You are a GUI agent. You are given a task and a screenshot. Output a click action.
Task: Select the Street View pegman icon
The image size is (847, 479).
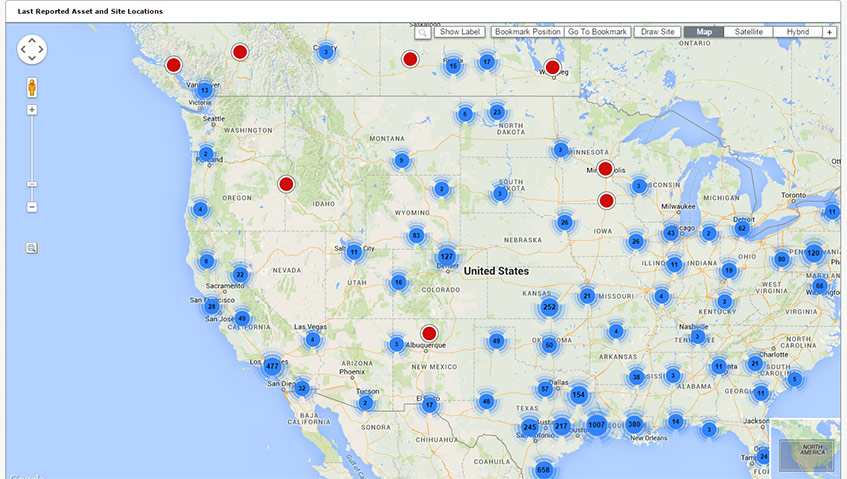[x=32, y=87]
